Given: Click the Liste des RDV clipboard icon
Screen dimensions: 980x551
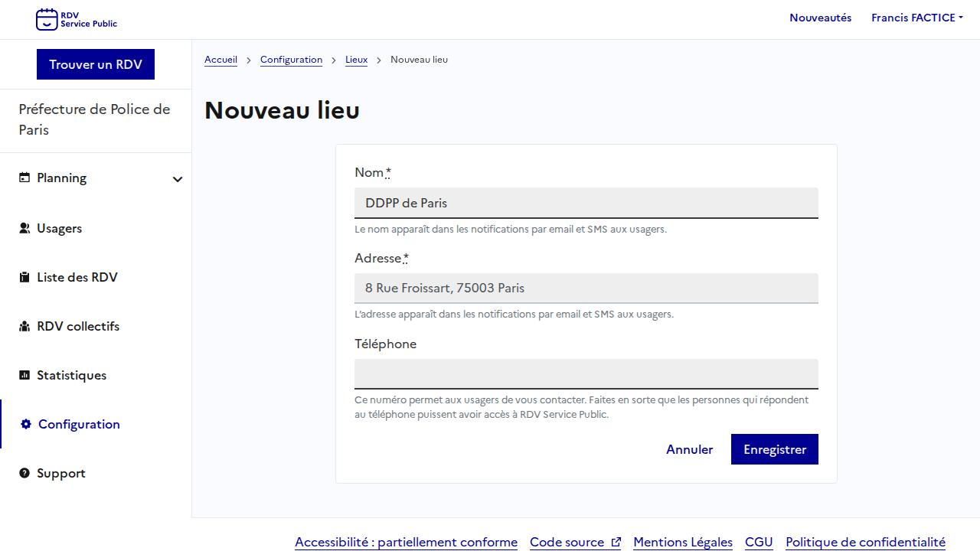Looking at the screenshot, I should (x=24, y=277).
